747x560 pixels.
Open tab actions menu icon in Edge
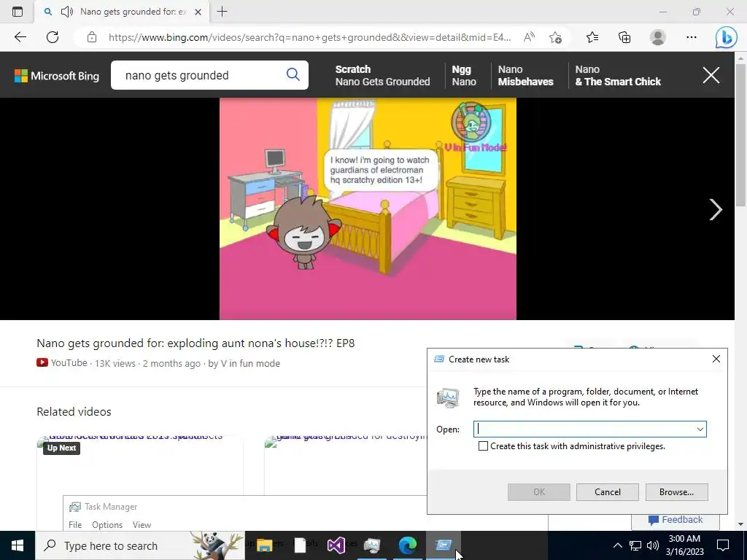coord(18,12)
